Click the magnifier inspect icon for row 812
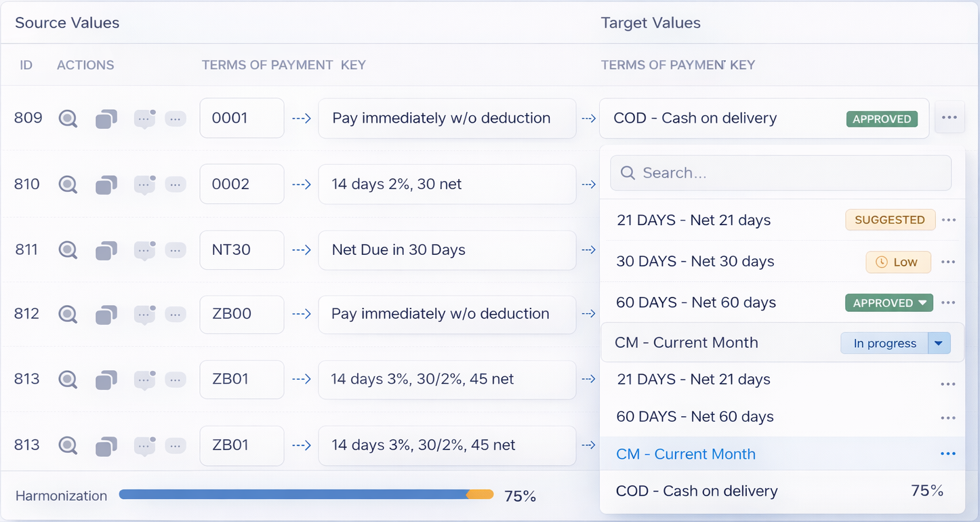The height and width of the screenshot is (522, 980). 68,314
